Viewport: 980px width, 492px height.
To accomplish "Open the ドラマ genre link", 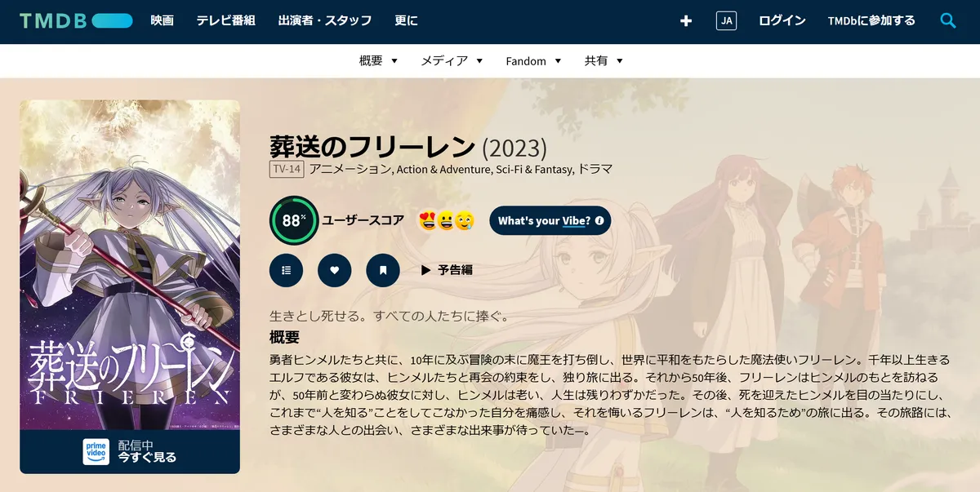I will tap(595, 170).
